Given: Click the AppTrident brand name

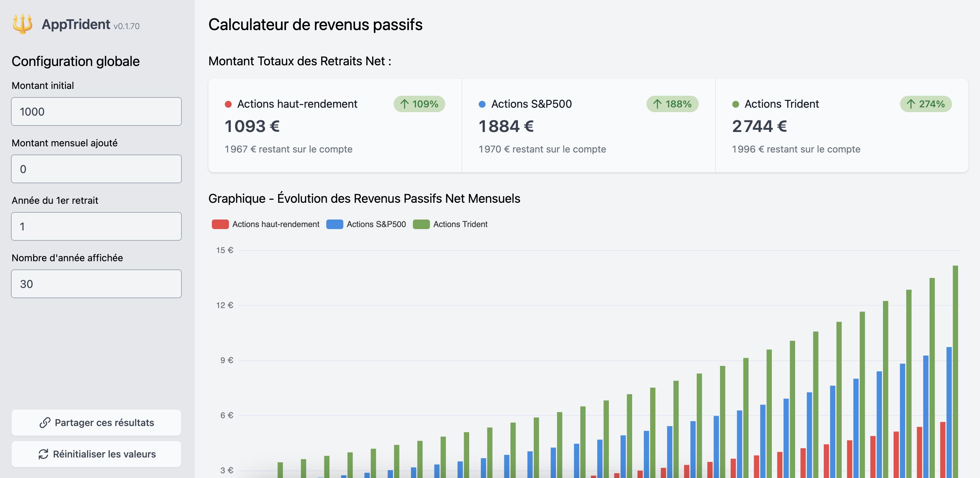Looking at the screenshot, I should [x=76, y=24].
